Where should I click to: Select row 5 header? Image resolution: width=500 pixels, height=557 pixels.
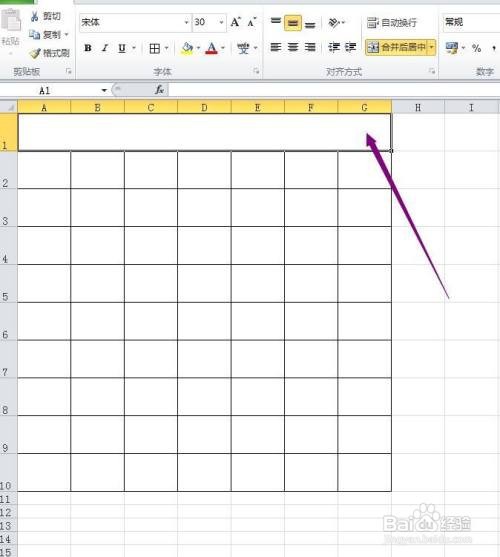[9, 283]
